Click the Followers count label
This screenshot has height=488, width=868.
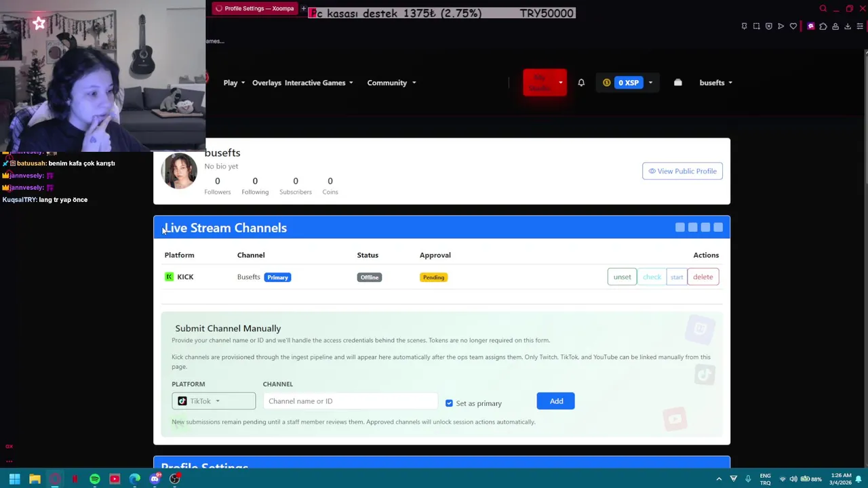click(218, 192)
